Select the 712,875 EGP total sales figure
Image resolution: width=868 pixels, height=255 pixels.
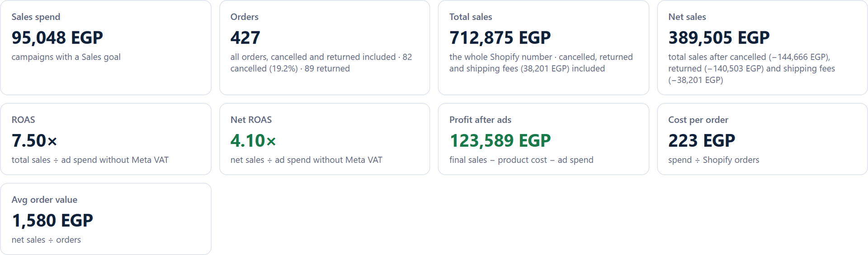[500, 38]
